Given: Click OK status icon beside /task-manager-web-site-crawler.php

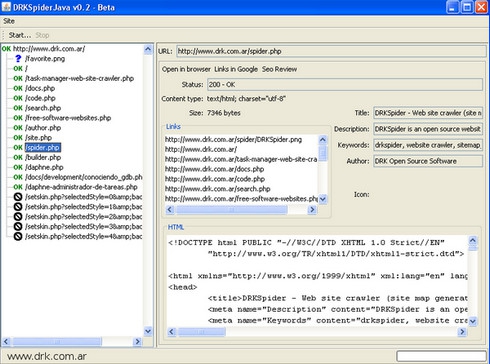Looking at the screenshot, I should [x=18, y=78].
